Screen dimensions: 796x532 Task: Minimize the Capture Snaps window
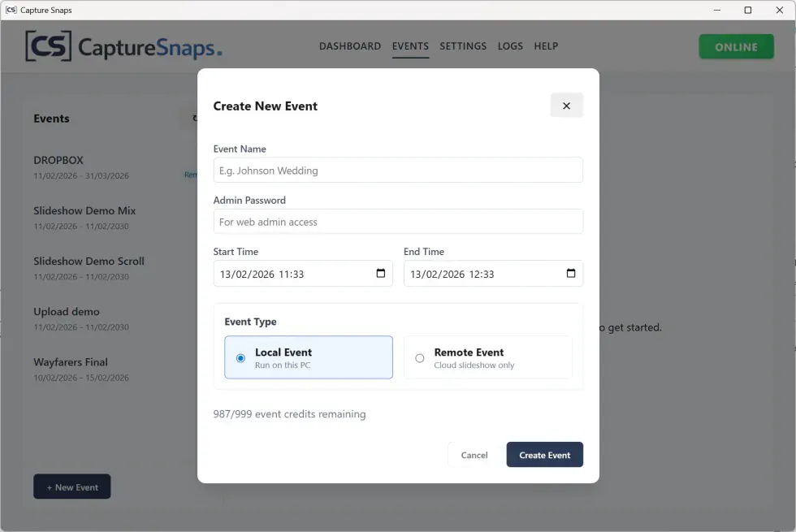pos(716,10)
